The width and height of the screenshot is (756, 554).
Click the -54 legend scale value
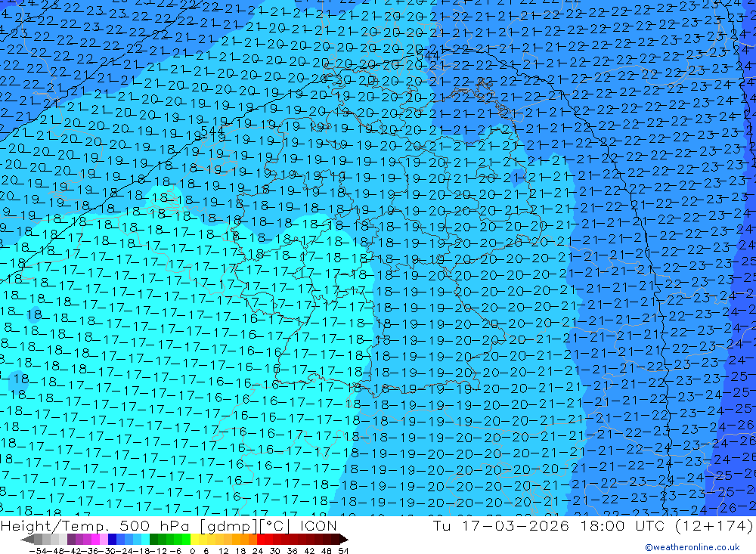38,551
